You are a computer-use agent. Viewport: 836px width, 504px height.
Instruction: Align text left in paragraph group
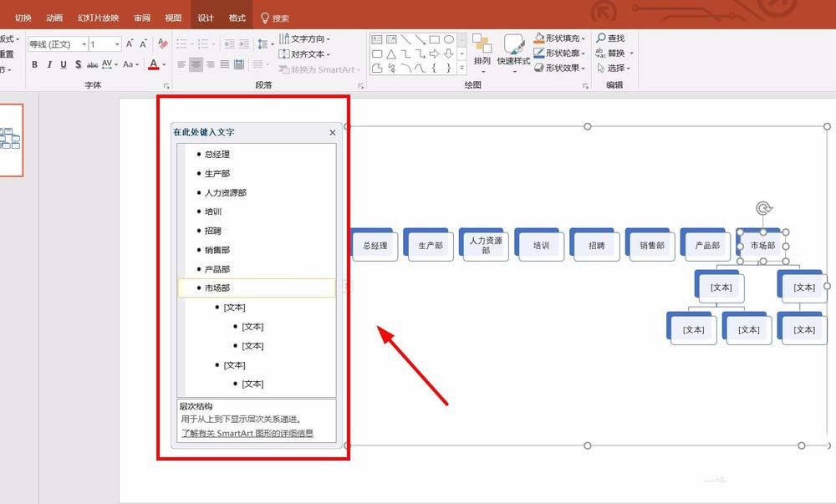click(181, 64)
